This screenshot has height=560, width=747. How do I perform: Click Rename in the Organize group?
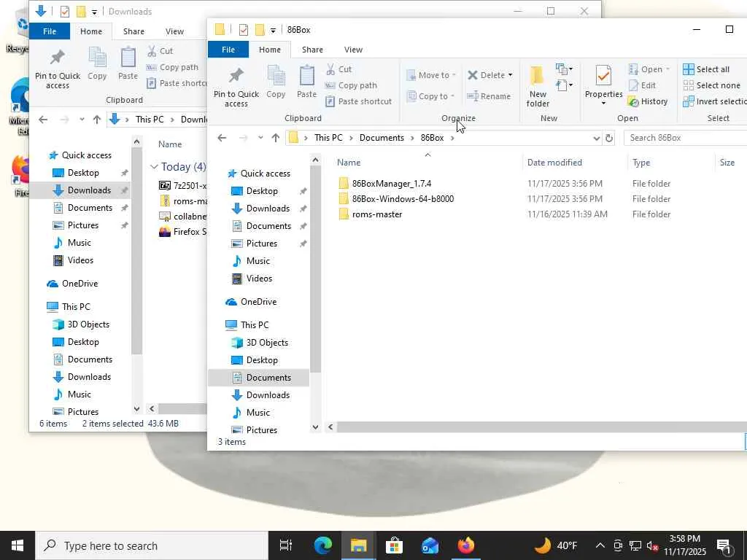pyautogui.click(x=489, y=96)
